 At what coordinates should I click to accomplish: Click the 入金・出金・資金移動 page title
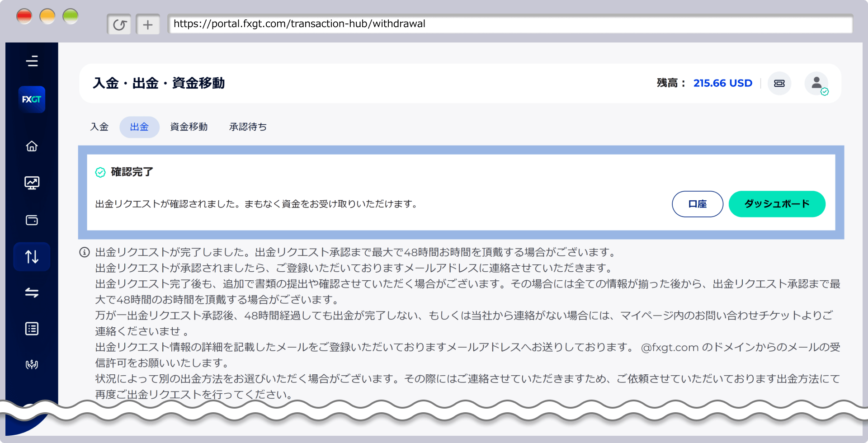pyautogui.click(x=159, y=83)
